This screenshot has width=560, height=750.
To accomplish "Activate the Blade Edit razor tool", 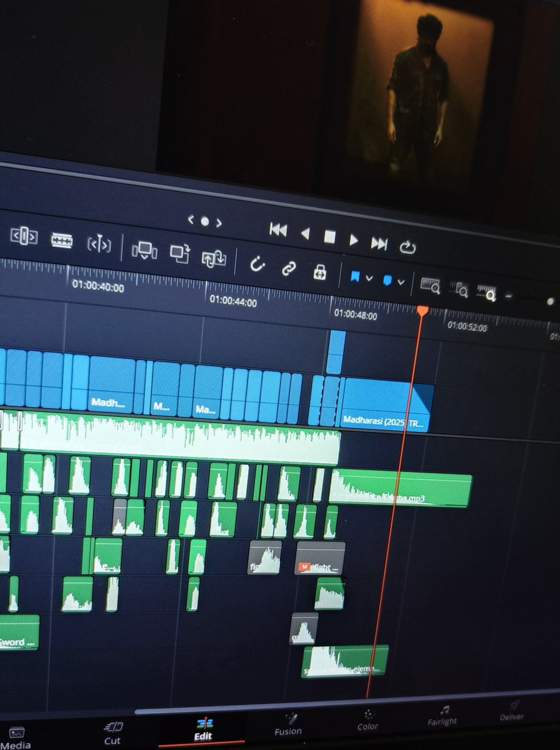I will tap(61, 240).
